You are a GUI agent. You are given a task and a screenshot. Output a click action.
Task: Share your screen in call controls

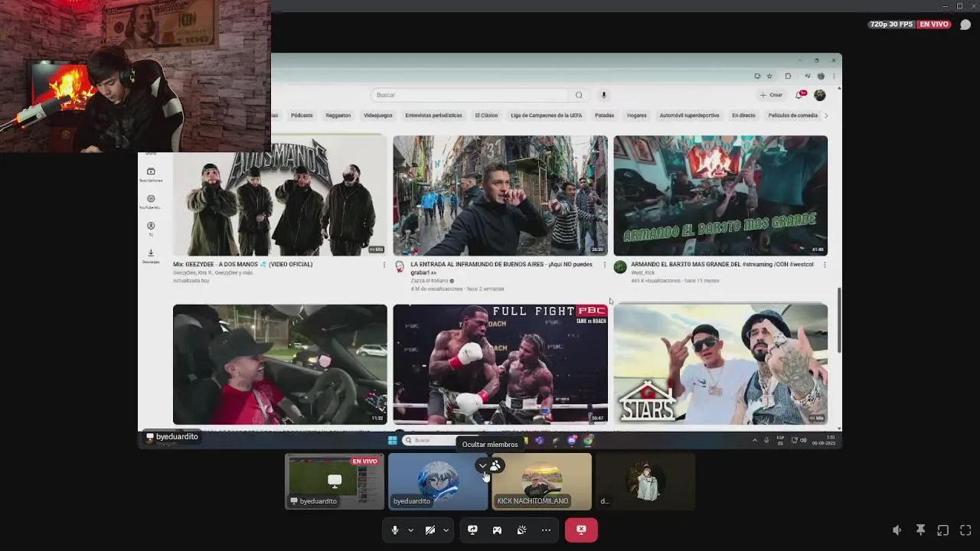[472, 530]
